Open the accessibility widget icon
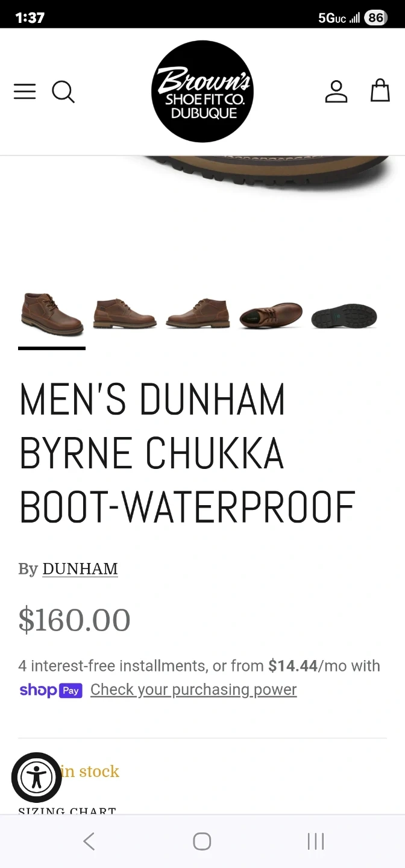 37,778
